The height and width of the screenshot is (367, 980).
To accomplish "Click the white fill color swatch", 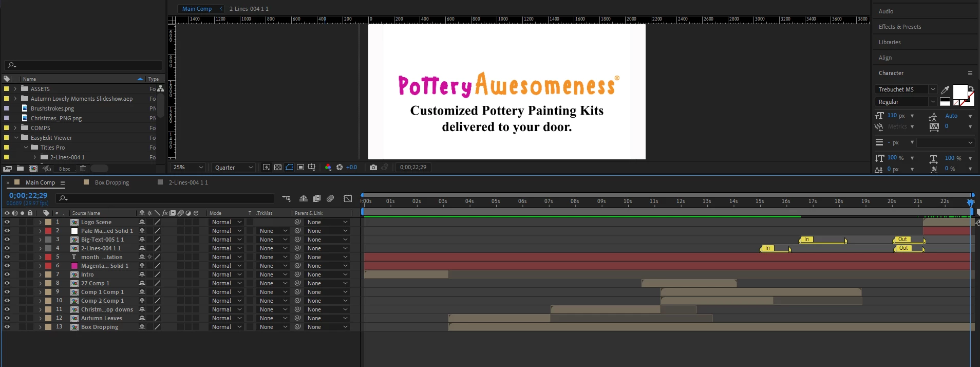I will pos(960,93).
